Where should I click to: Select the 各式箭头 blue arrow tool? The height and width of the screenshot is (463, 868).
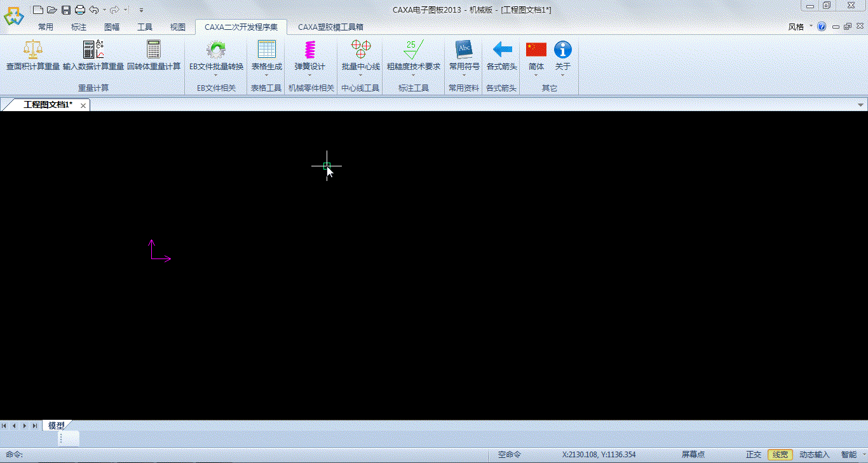(501, 50)
